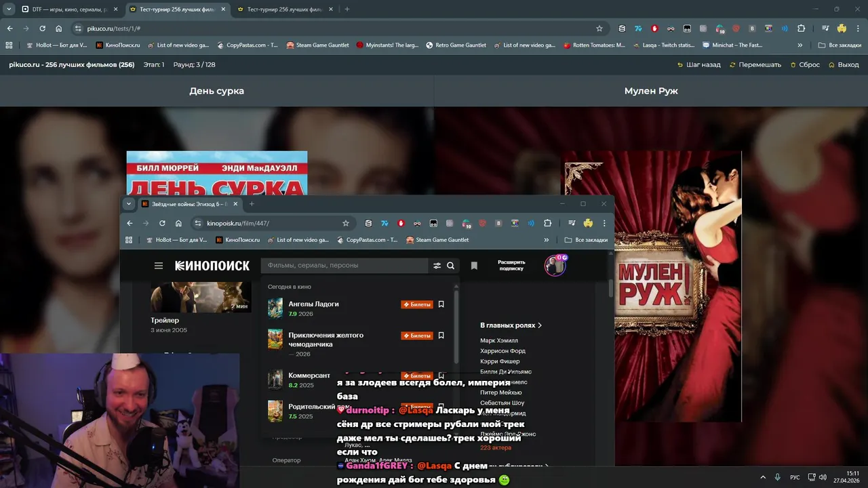Click the Kinopoisk page vertical scrollbar

[610, 288]
